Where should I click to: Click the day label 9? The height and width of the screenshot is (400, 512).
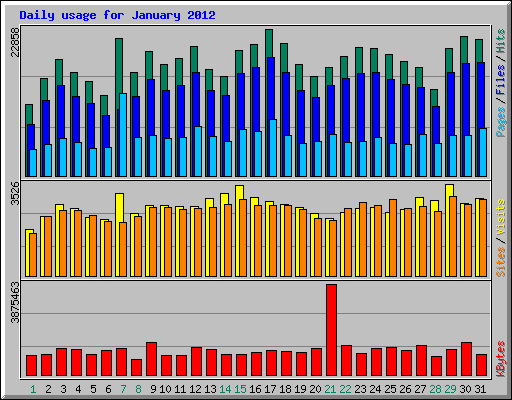[153, 389]
